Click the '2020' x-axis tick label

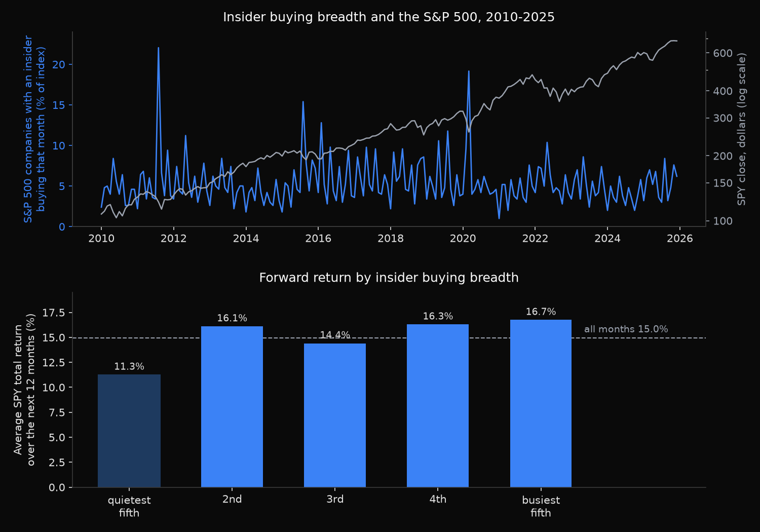463,239
